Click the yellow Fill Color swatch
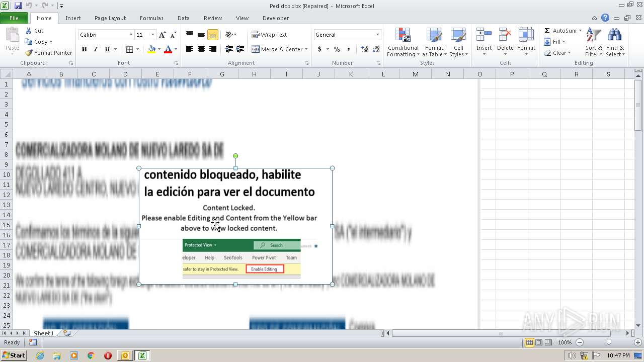The height and width of the screenshot is (362, 644). (151, 49)
